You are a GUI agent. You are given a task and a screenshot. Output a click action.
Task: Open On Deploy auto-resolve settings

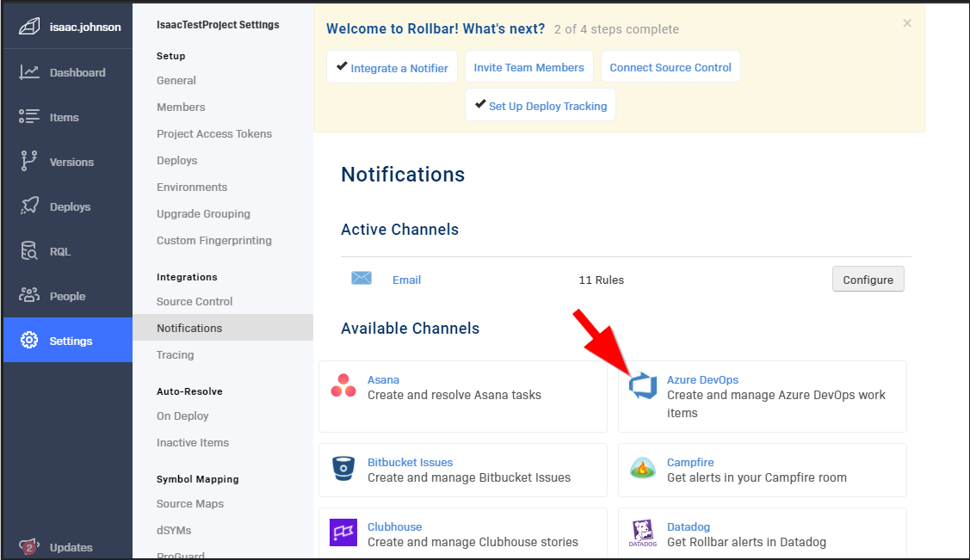point(182,415)
